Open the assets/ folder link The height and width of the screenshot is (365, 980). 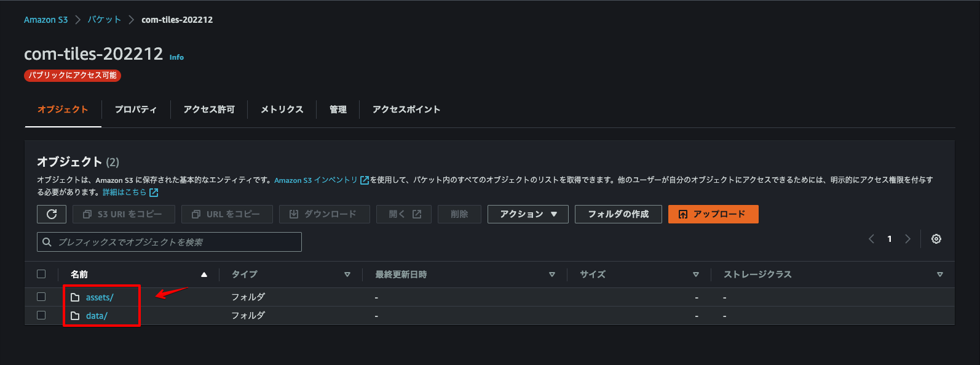tap(100, 297)
